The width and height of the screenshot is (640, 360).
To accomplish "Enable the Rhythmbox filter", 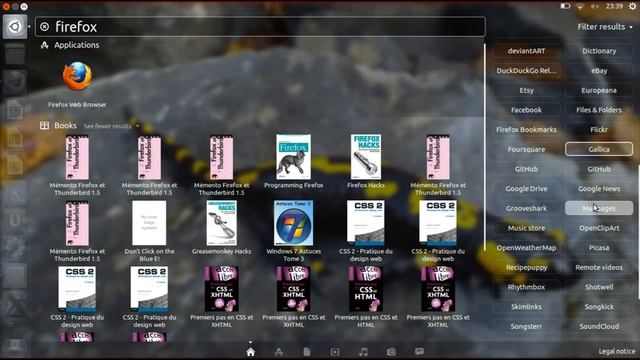I will click(x=526, y=287).
